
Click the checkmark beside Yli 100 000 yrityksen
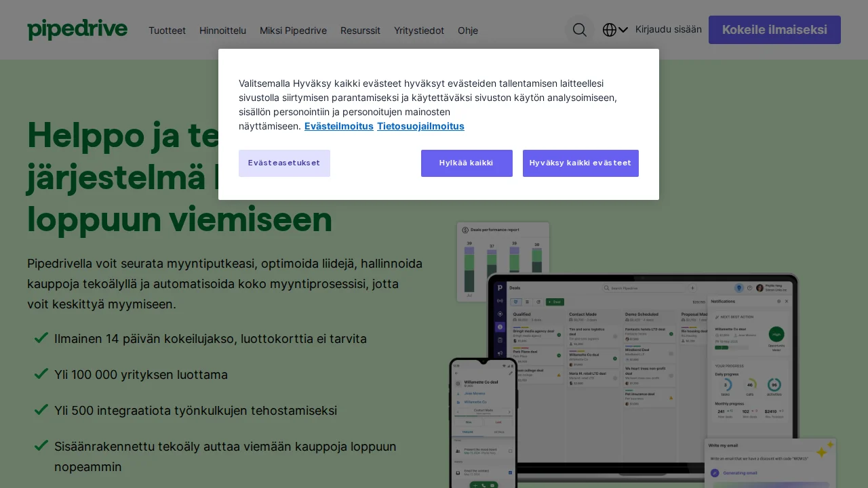coord(41,373)
